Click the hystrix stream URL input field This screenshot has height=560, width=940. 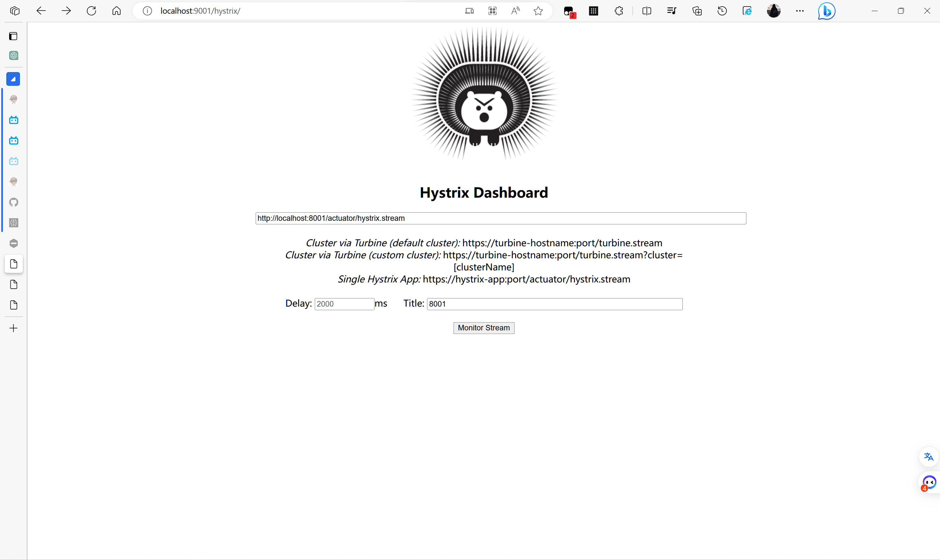tap(501, 218)
